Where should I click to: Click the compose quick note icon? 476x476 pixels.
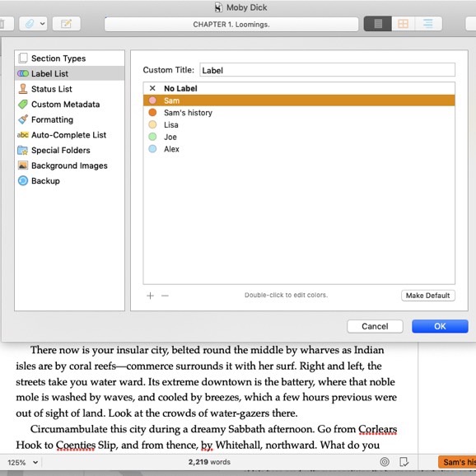[x=67, y=24]
